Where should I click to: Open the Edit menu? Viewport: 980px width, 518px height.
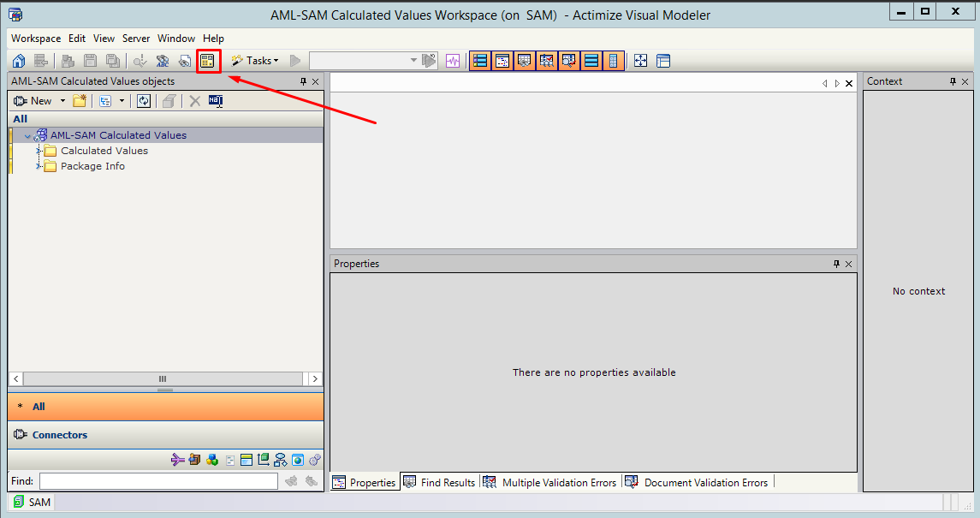point(77,39)
